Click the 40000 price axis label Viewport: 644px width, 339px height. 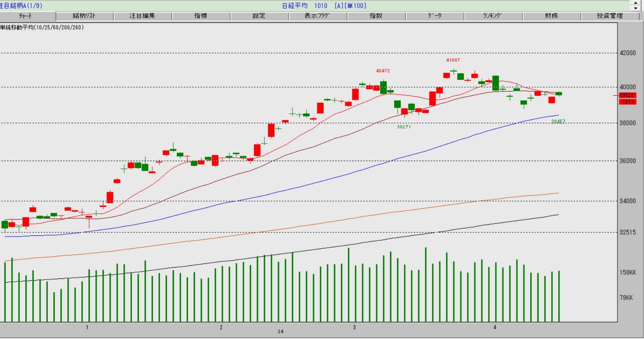point(628,87)
